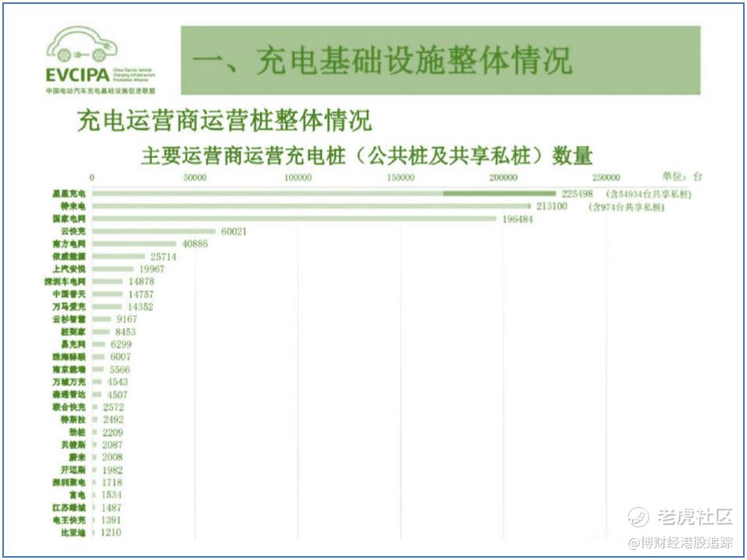Click the value 9167

[127, 319]
